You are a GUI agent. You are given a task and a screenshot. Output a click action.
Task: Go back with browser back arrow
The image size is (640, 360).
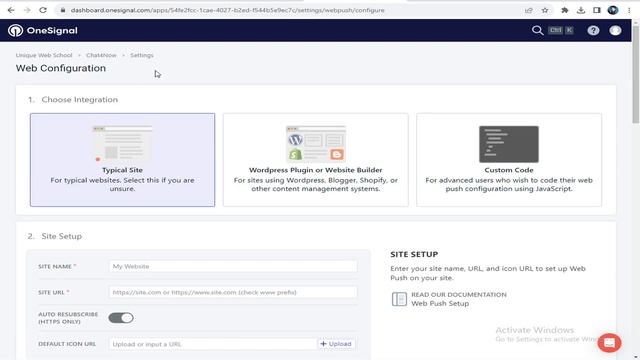click(x=11, y=10)
